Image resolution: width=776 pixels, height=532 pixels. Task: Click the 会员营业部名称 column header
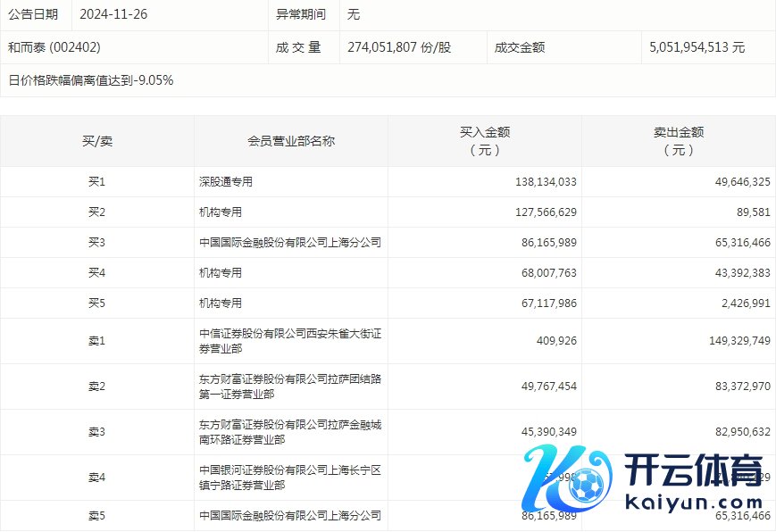[291, 141]
